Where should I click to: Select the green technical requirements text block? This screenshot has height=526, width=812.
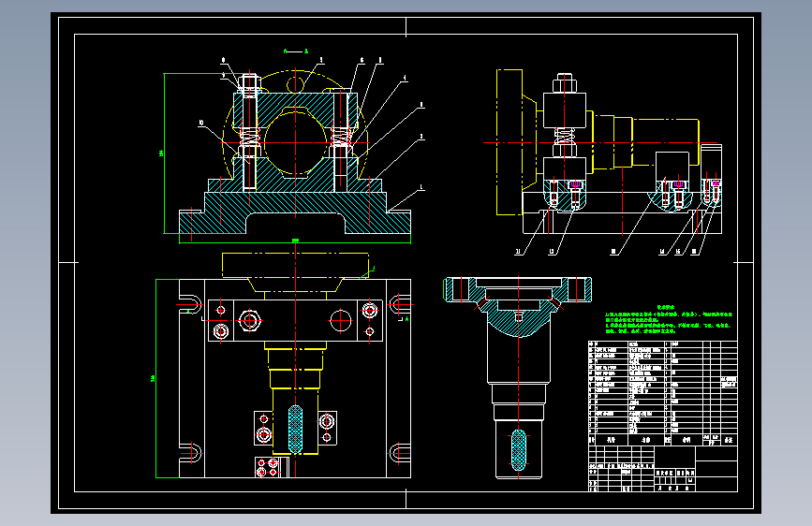[671, 320]
